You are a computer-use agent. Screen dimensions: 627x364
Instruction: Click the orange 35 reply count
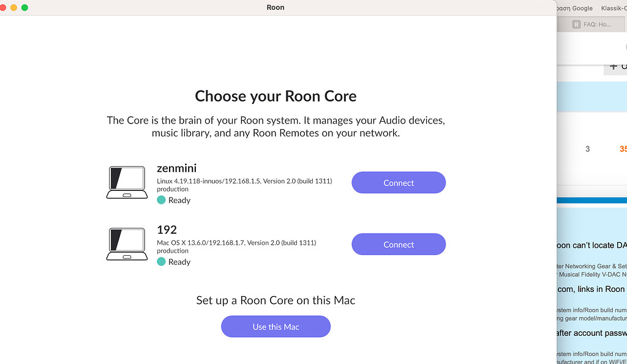(x=623, y=149)
